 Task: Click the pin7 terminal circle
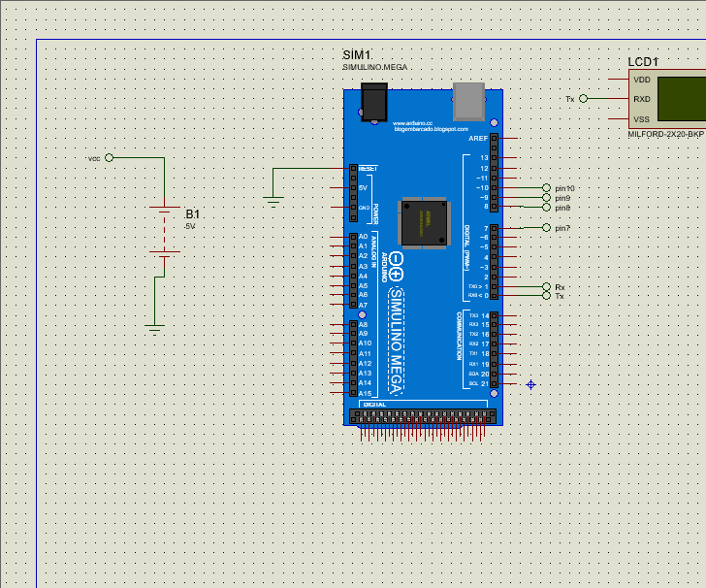pyautogui.click(x=546, y=228)
